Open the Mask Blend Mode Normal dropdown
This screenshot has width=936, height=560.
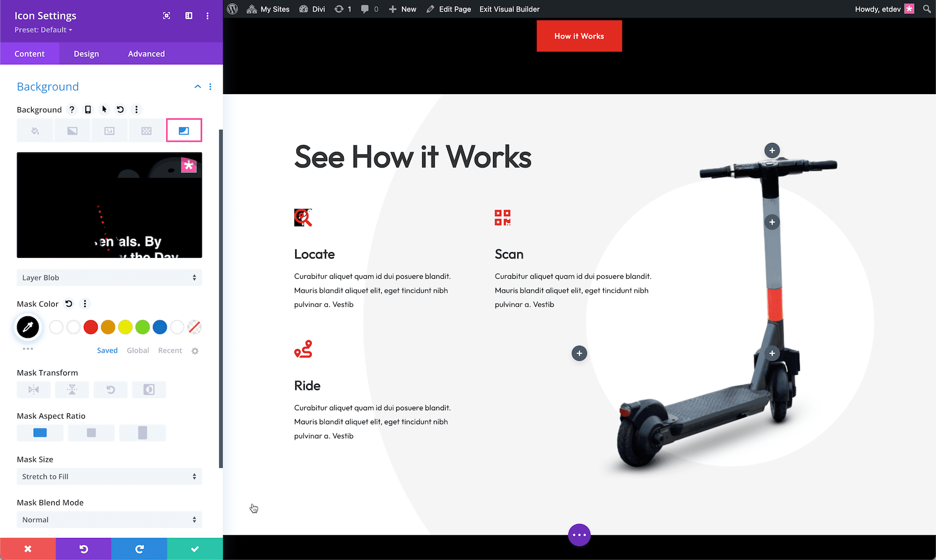point(109,519)
